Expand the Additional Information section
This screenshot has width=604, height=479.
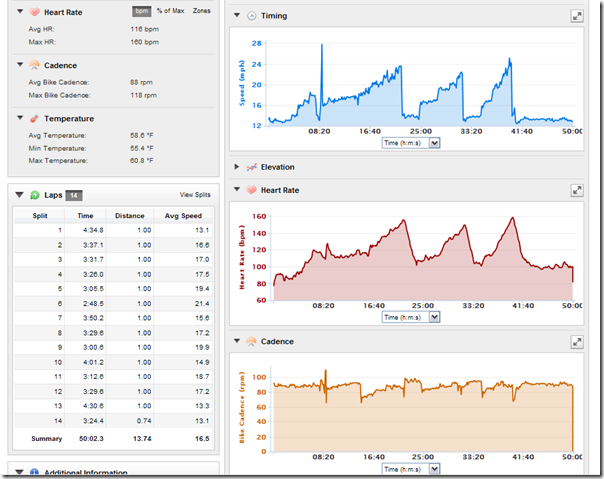click(19, 472)
